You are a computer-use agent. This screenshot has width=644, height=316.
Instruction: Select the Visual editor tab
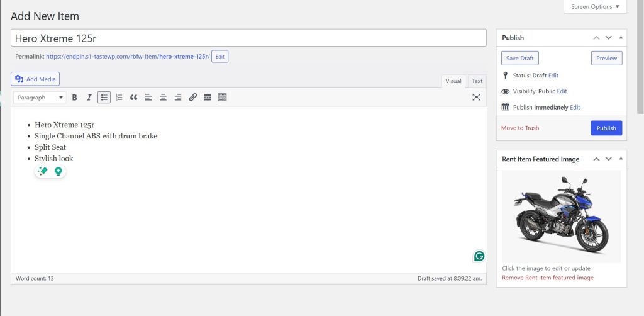[453, 81]
